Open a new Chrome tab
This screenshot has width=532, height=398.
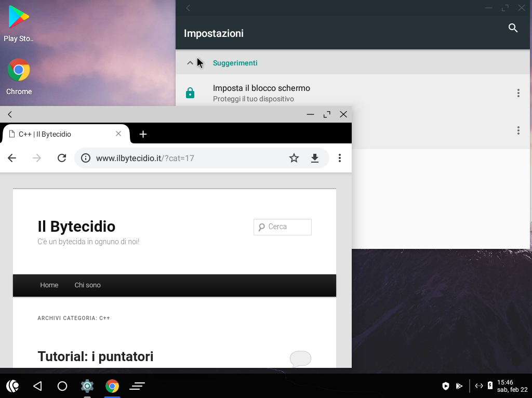(143, 134)
